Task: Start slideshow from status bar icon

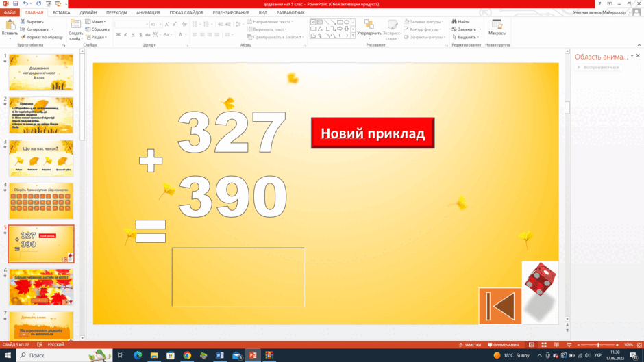Action: click(569, 345)
